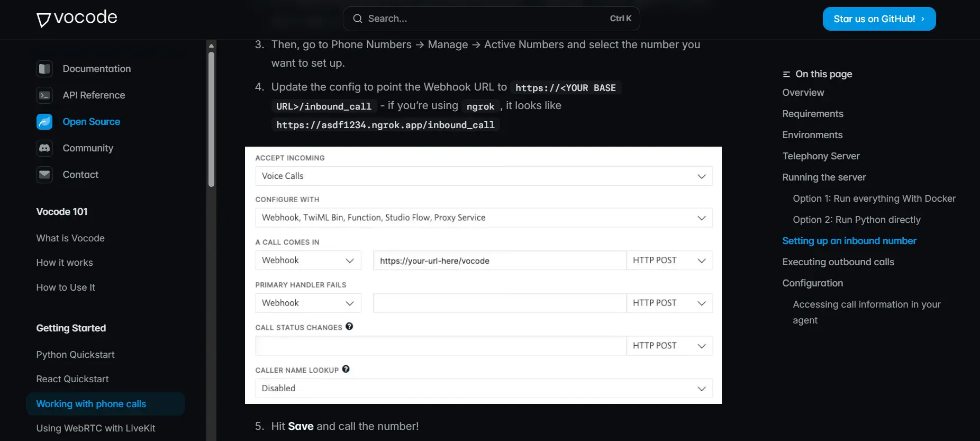The height and width of the screenshot is (441, 980).
Task: Click the inbound_call ngrok URL code text
Action: pyautogui.click(x=385, y=125)
